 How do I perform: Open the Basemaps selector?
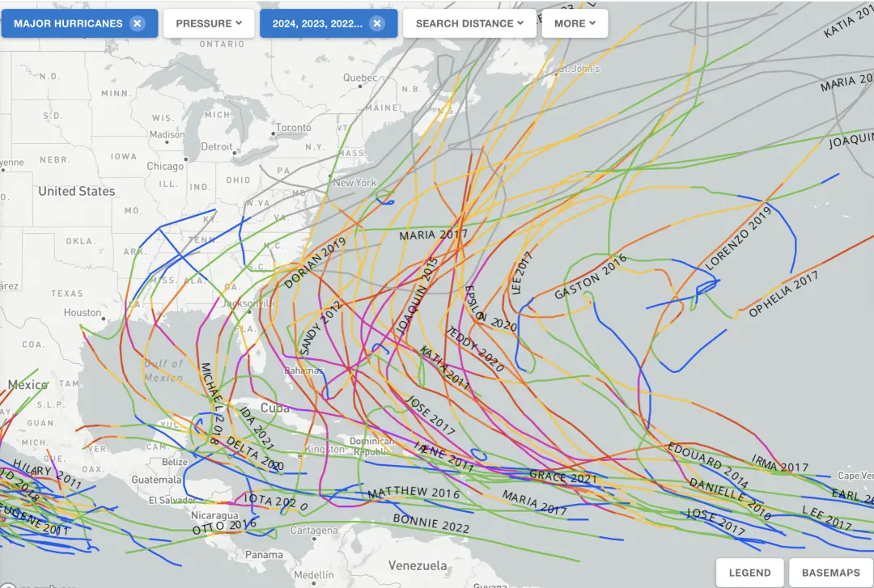coord(830,573)
